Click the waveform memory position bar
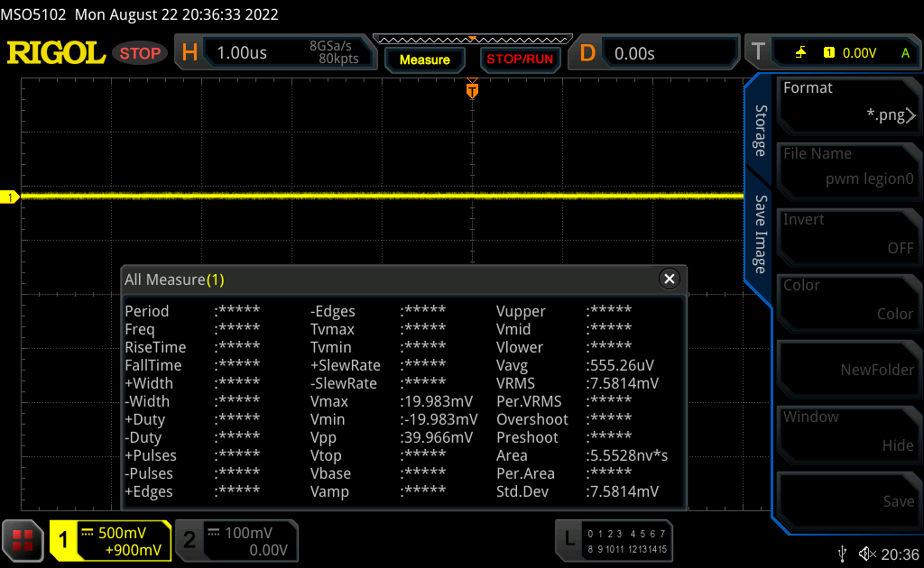The image size is (924, 568). (x=473, y=40)
